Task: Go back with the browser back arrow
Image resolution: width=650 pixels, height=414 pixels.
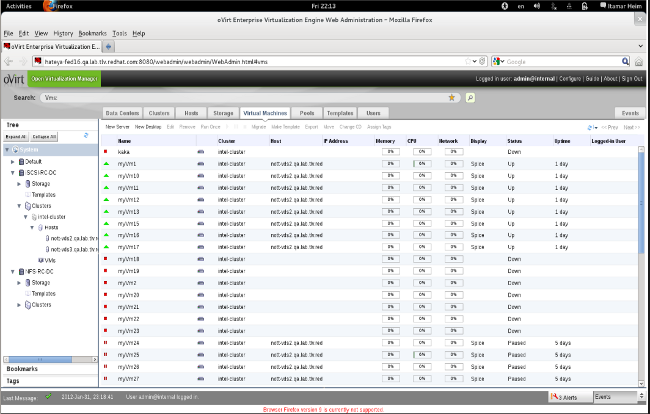Action: 8,61
